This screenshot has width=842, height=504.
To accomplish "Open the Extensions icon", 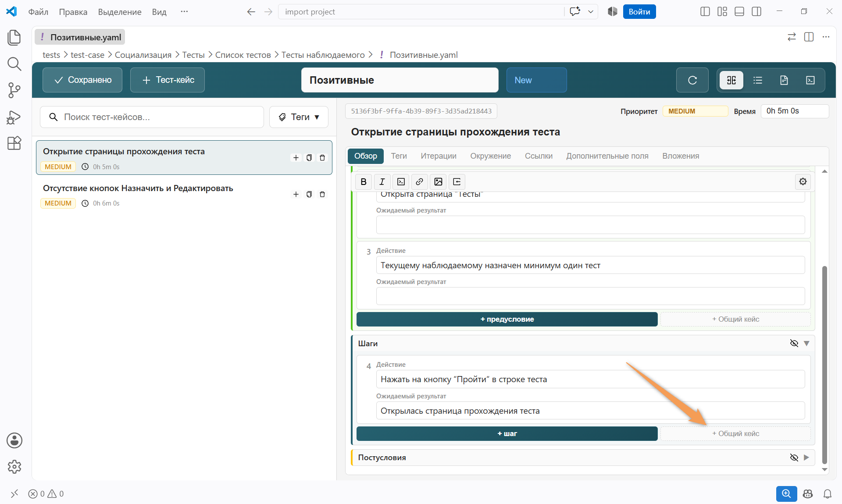I will pyautogui.click(x=14, y=143).
